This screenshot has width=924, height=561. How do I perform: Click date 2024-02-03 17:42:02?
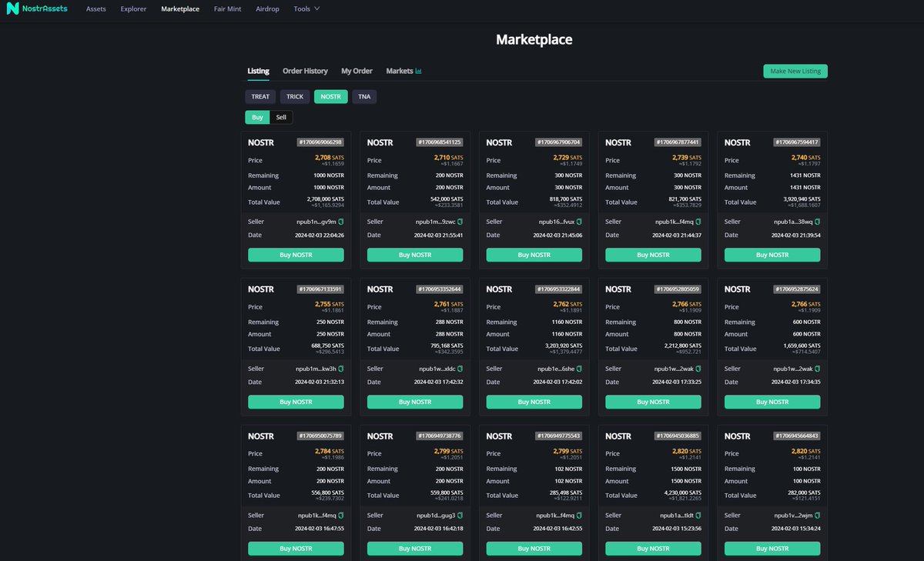[558, 382]
